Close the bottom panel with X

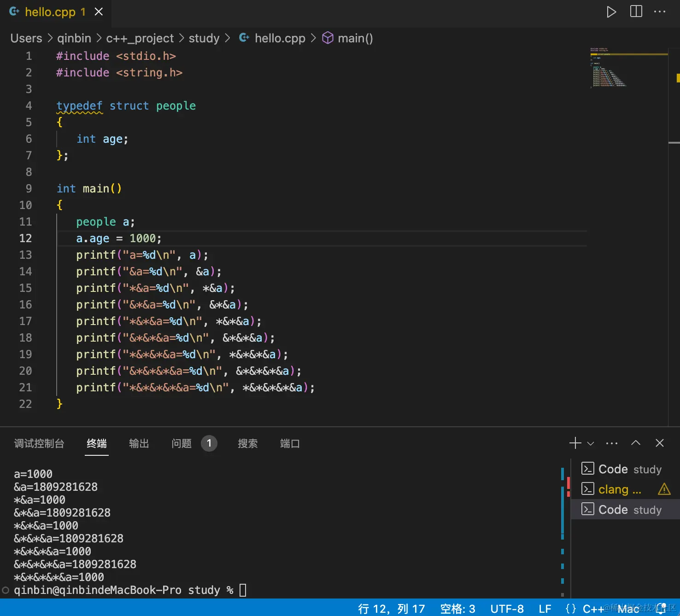point(660,443)
